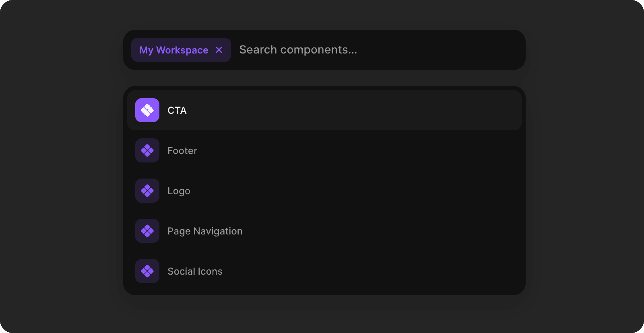
Task: Select the Page Navigation text label
Action: coord(205,231)
